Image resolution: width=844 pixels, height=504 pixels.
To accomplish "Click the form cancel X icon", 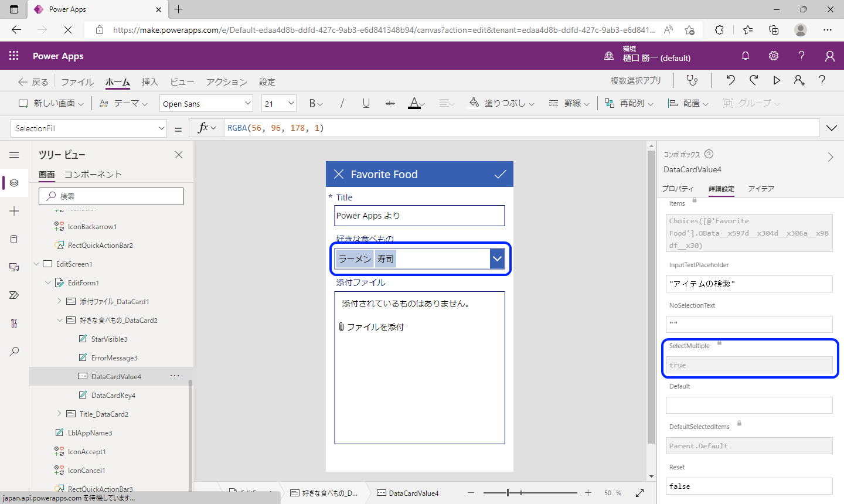I will [x=339, y=174].
